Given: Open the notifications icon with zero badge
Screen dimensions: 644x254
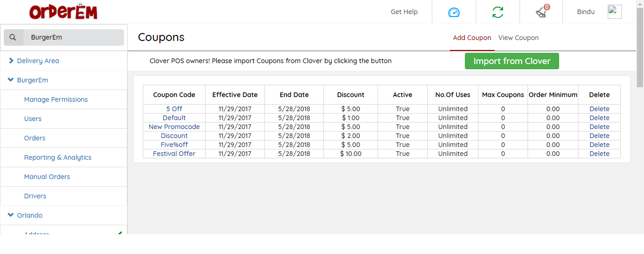Looking at the screenshot, I should pyautogui.click(x=541, y=12).
